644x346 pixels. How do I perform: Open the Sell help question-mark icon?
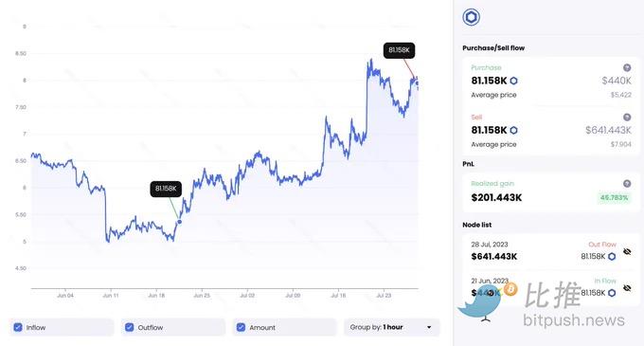627,118
